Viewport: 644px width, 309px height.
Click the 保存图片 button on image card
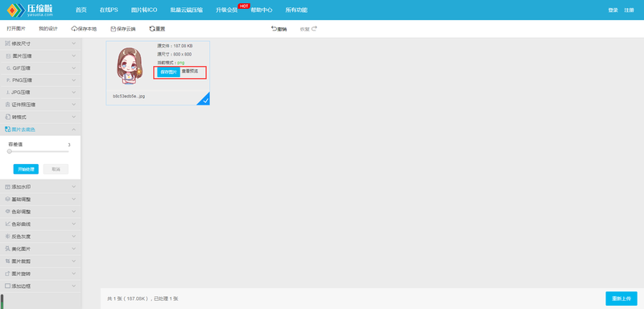pos(168,72)
